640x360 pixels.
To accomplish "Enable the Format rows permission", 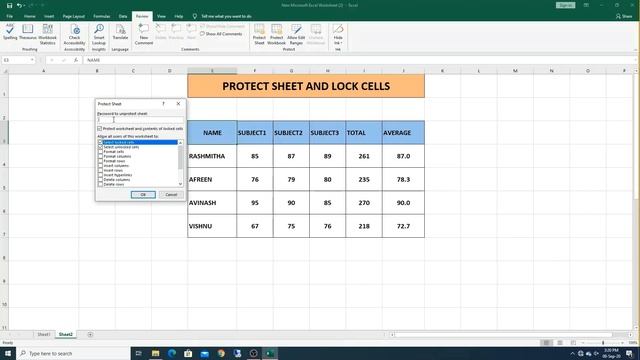I will coord(100,161).
